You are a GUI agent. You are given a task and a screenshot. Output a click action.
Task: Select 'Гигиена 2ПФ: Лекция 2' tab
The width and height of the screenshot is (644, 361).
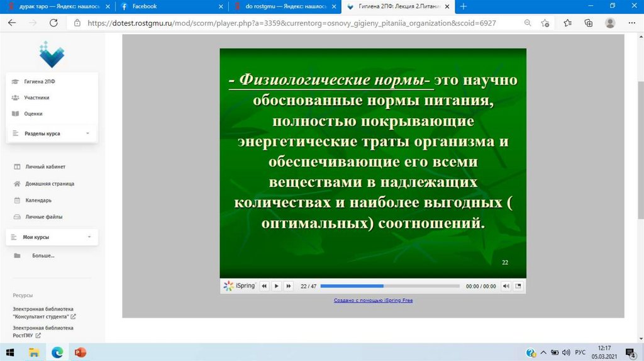pyautogui.click(x=398, y=6)
